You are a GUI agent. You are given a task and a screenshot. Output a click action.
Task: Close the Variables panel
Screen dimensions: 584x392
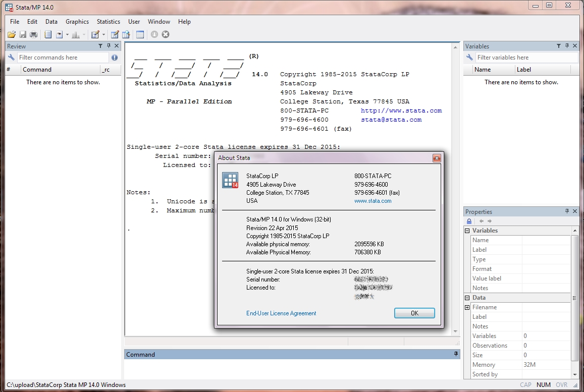(x=575, y=46)
